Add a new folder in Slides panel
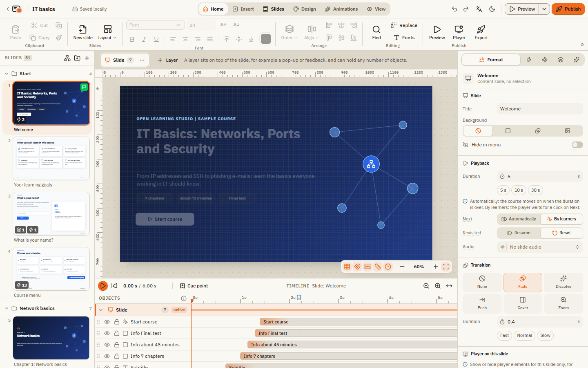The height and width of the screenshot is (368, 588). click(77, 58)
